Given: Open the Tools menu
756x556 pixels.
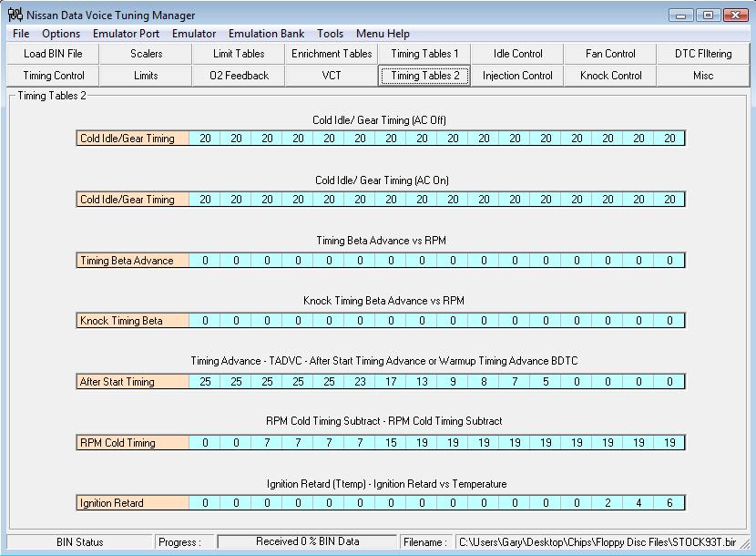Looking at the screenshot, I should pos(330,34).
